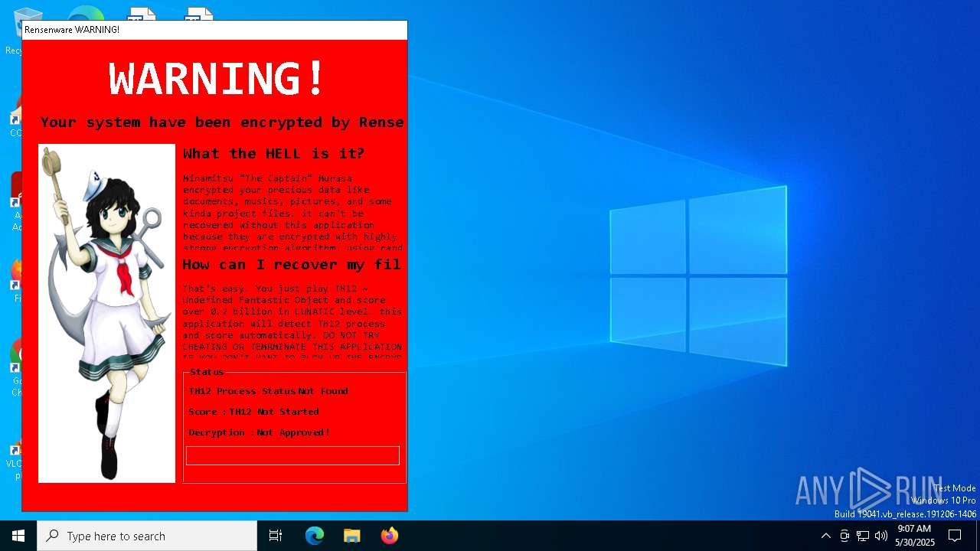The width and height of the screenshot is (980, 551).
Task: Launch Firefox from the taskbar
Action: 389,536
